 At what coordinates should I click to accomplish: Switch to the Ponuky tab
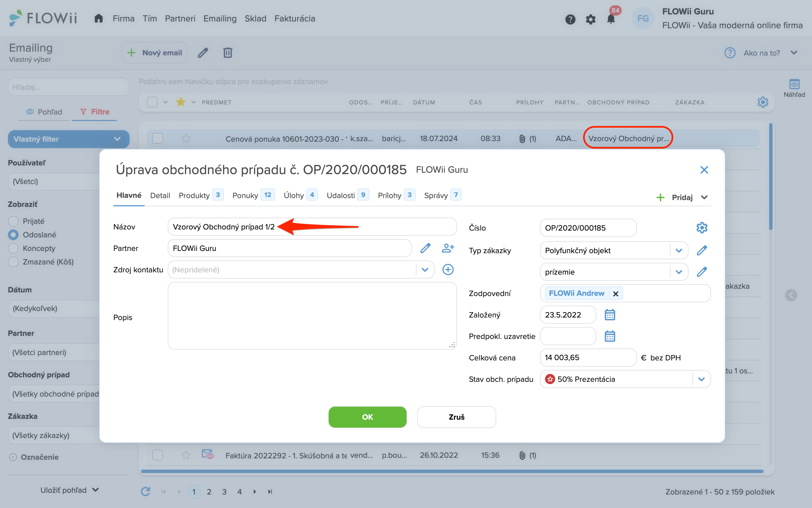click(253, 196)
